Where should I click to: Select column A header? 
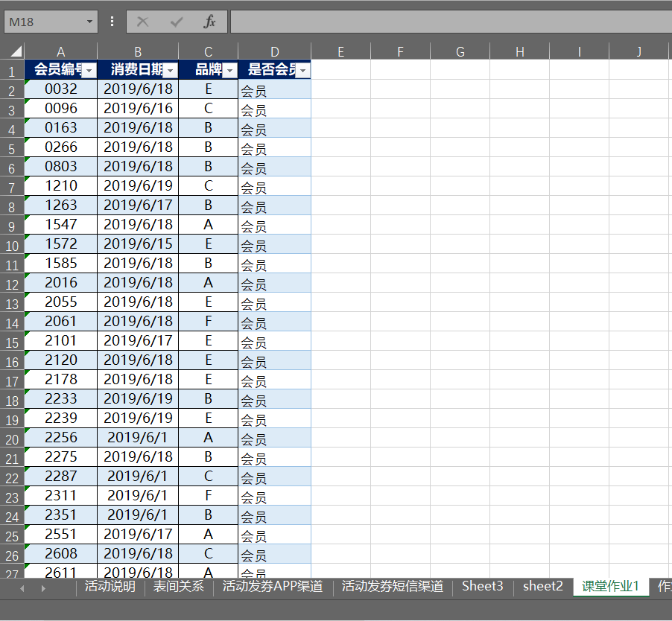pyautogui.click(x=61, y=52)
